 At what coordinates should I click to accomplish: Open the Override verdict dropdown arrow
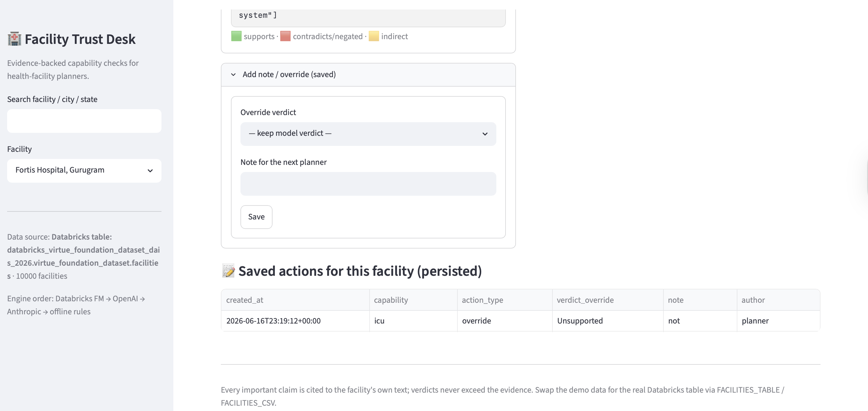485,134
